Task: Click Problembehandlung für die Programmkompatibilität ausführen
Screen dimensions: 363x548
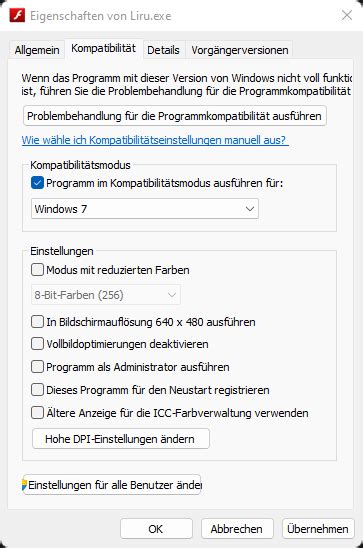Action: [175, 116]
